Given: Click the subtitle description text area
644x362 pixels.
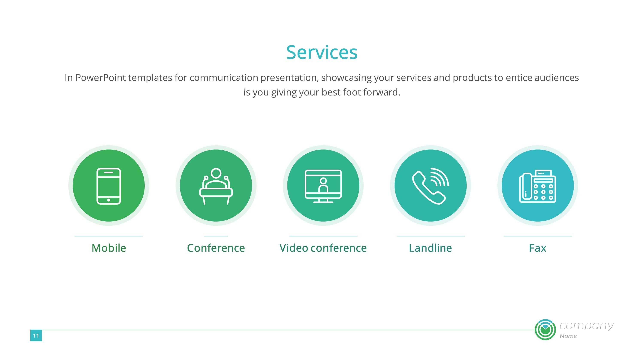Looking at the screenshot, I should [322, 85].
